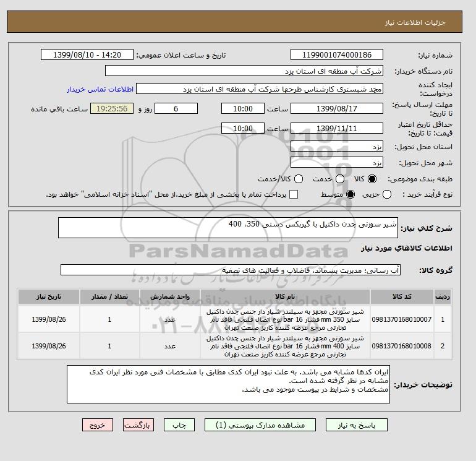Click the توضیحات خریدار text area

[228, 384]
